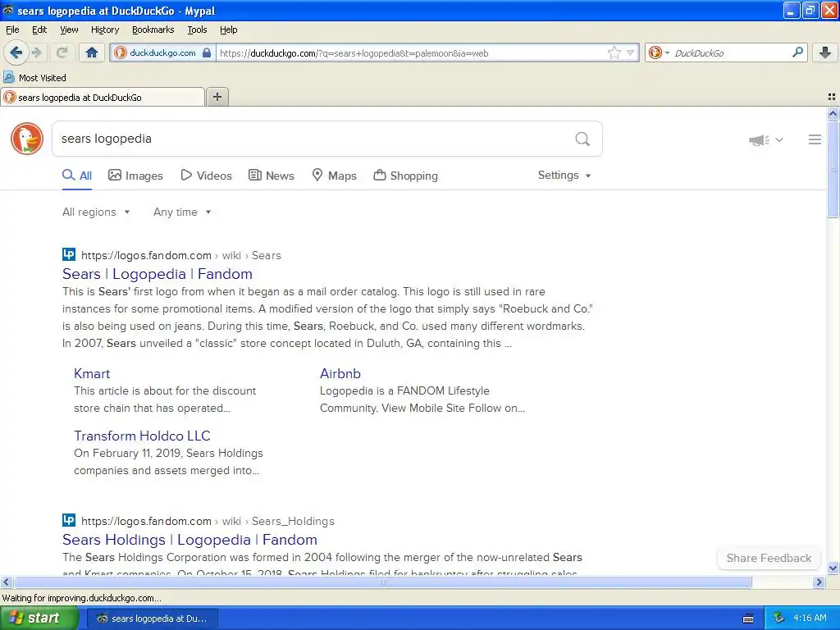Click the tab groups grid icon
This screenshot has width=840, height=630.
(832, 97)
